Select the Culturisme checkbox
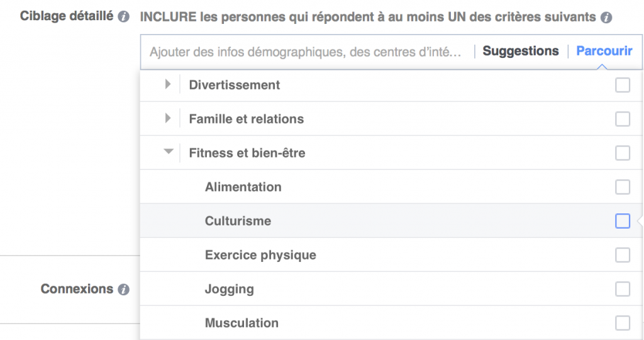Screen dimensions: 644x340 [x=623, y=221]
